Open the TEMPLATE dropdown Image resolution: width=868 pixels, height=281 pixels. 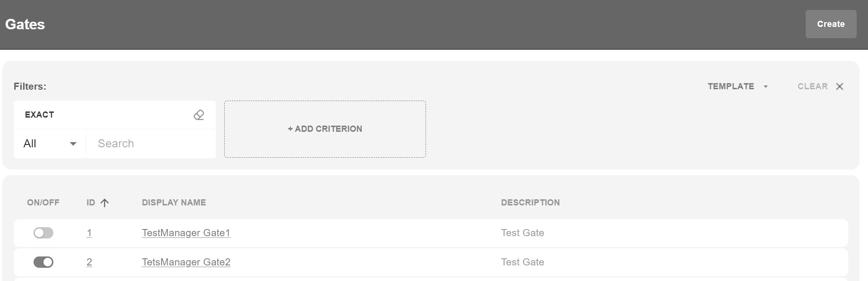click(x=738, y=86)
